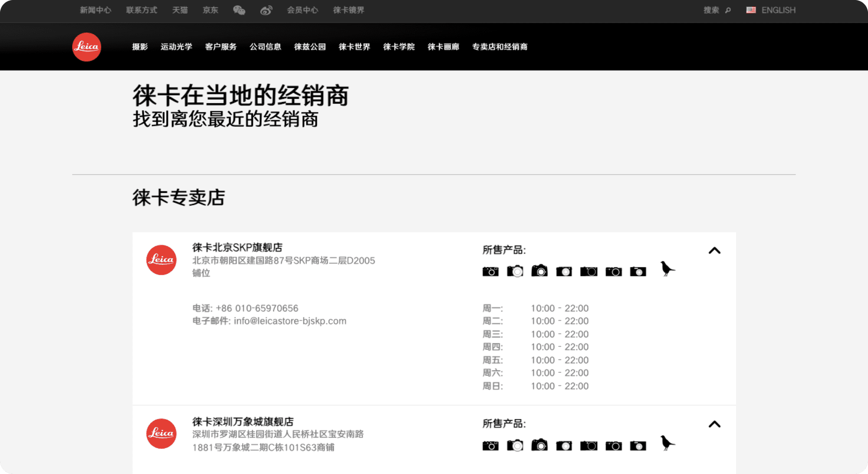Click the 周一 opening hours row

click(536, 308)
